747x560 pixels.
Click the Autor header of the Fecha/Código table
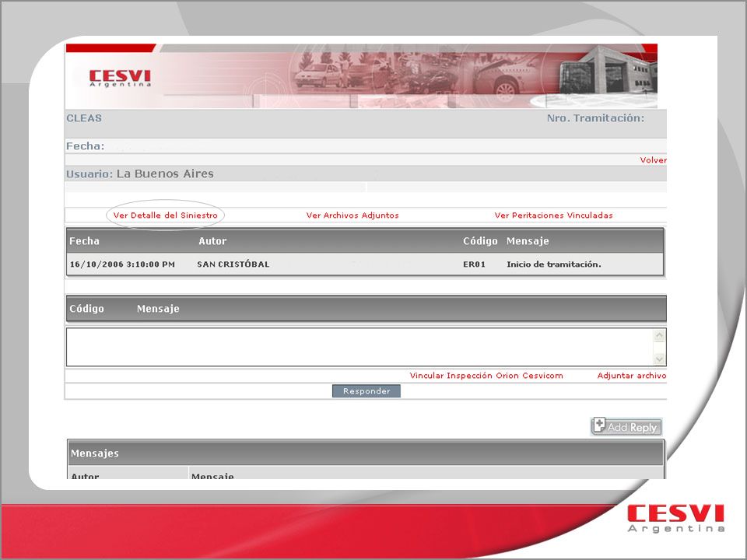(212, 241)
